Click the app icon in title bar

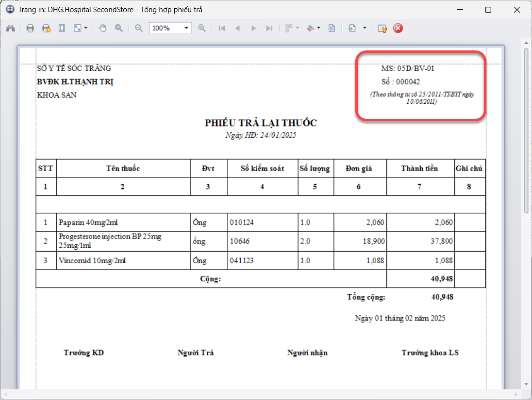[x=10, y=9]
